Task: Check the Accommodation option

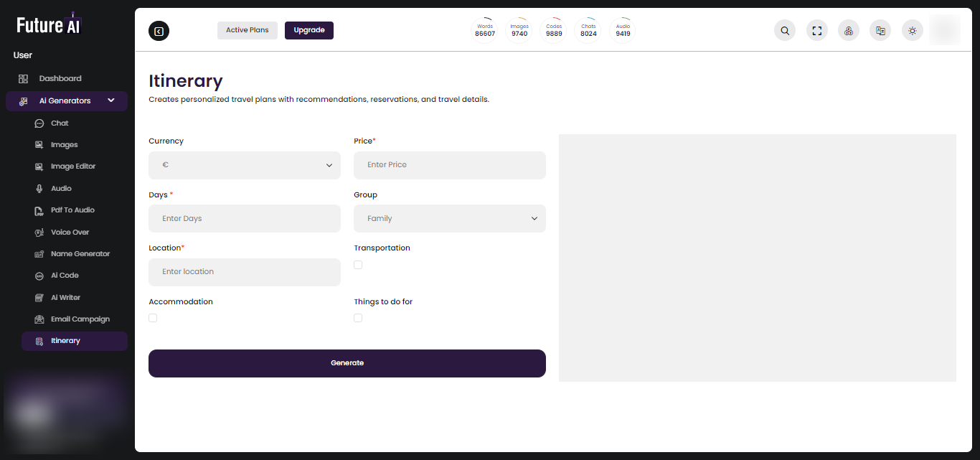Action: pos(152,318)
